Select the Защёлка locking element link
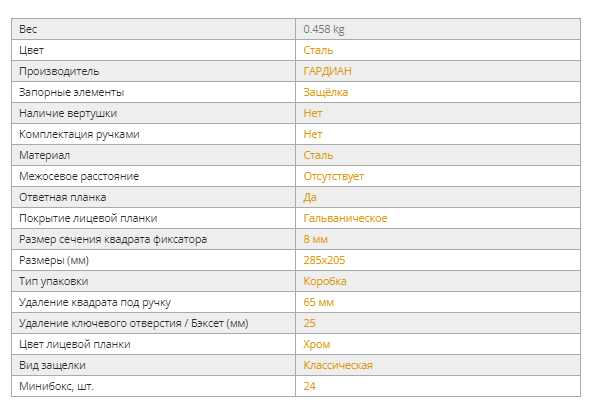The image size is (598, 410). coord(325,92)
